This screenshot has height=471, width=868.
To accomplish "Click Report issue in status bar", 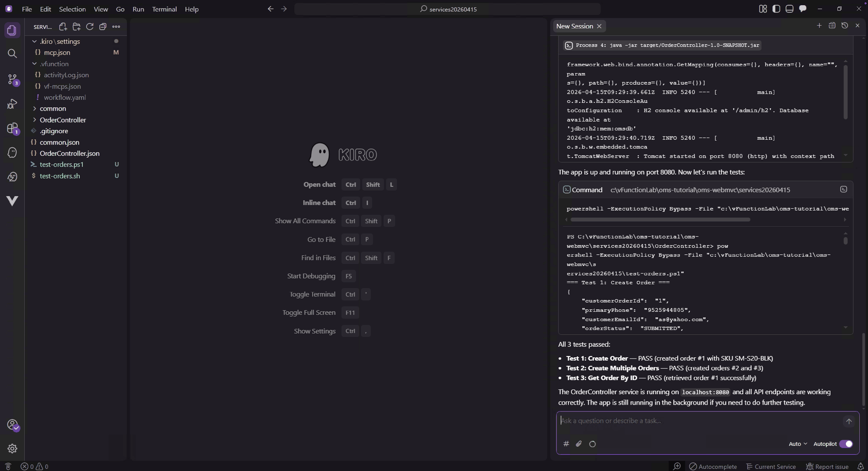I will [827, 467].
